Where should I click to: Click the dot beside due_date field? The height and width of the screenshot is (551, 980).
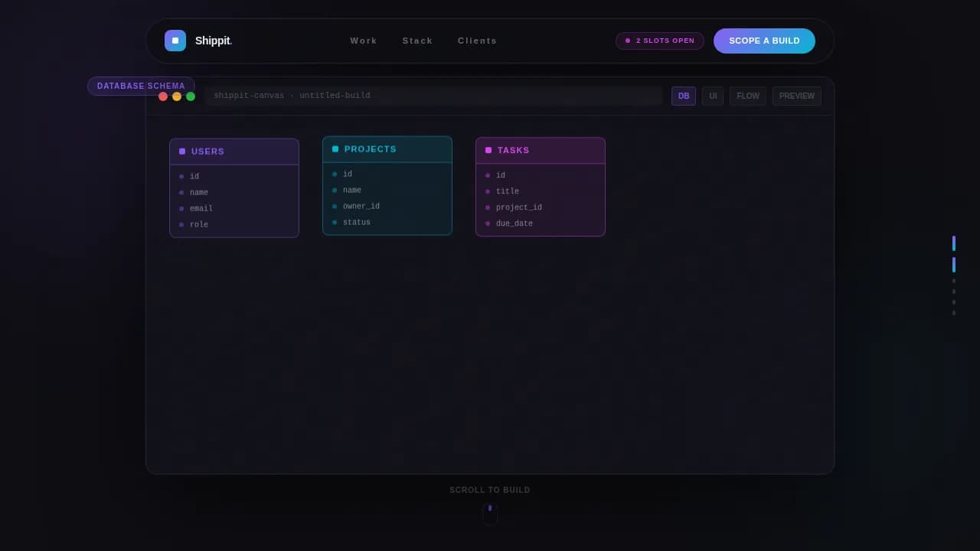(488, 223)
